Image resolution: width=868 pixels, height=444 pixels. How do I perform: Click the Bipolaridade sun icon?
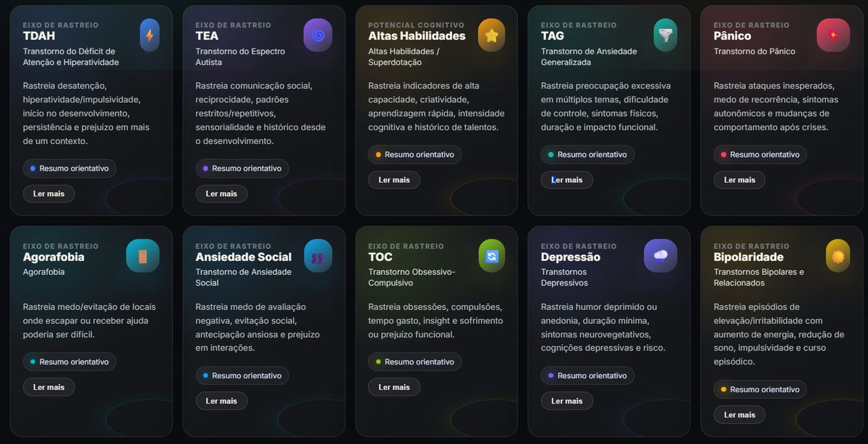click(x=838, y=255)
